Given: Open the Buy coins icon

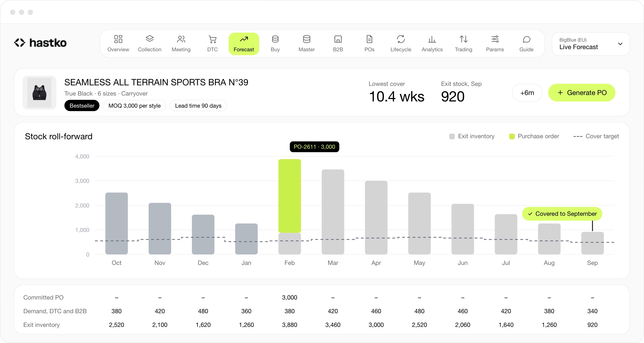Looking at the screenshot, I should [x=275, y=39].
